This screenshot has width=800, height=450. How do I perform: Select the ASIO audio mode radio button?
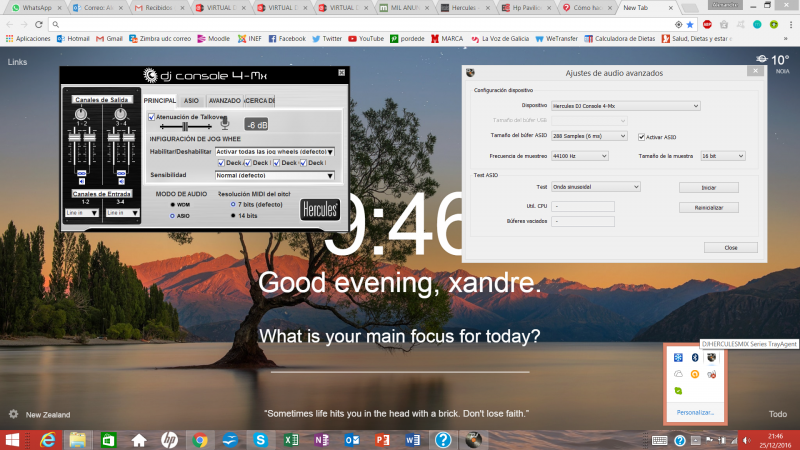[172, 216]
